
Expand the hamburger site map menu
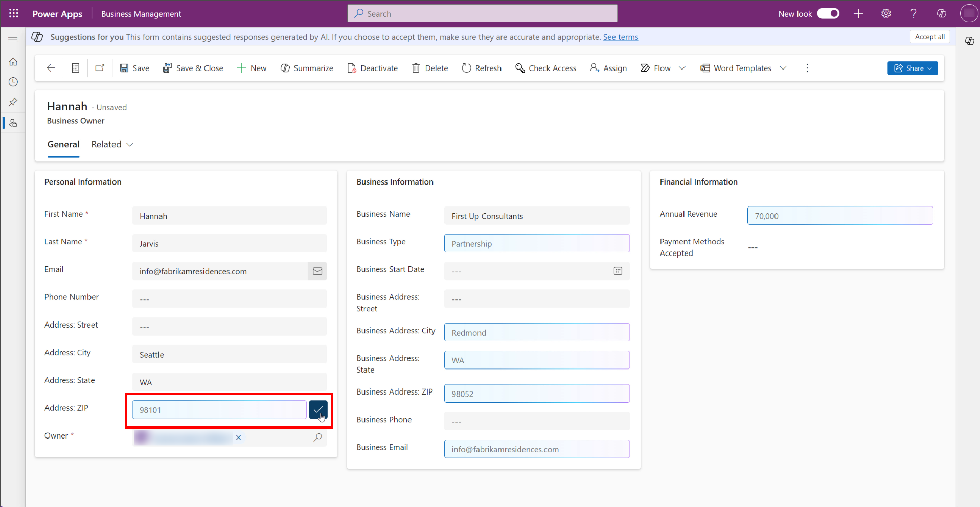[x=13, y=39]
